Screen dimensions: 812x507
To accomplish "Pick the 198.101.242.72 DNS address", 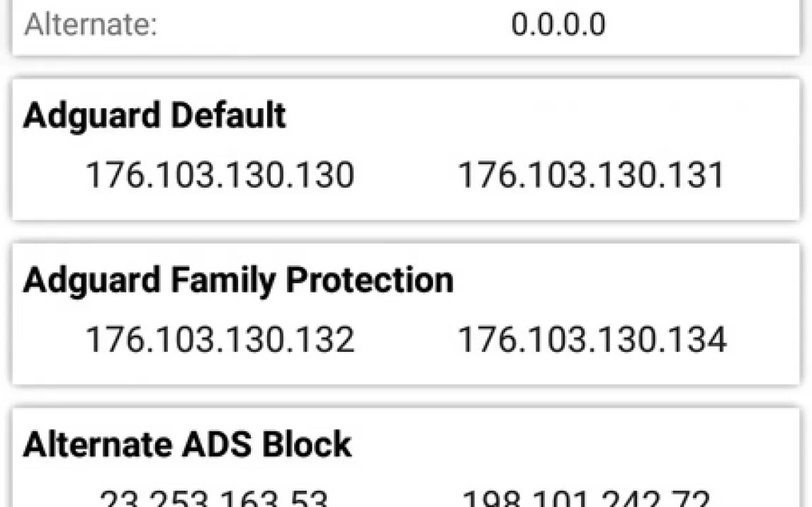I will (586, 499).
